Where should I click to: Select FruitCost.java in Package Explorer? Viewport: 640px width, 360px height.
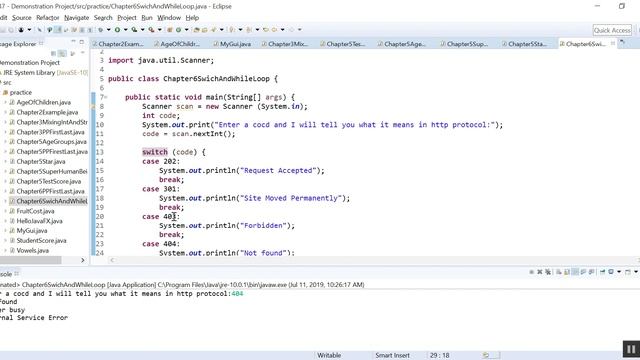pos(36,211)
